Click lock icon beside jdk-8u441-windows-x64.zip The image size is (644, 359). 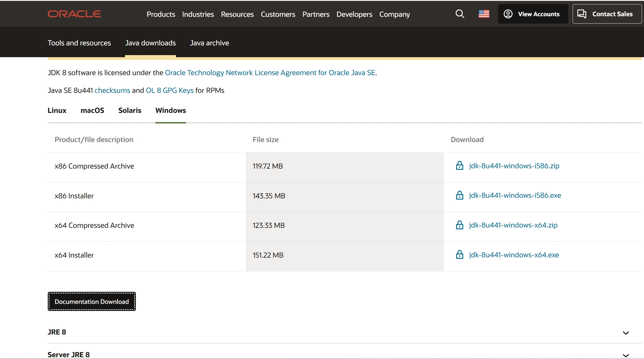(x=459, y=225)
